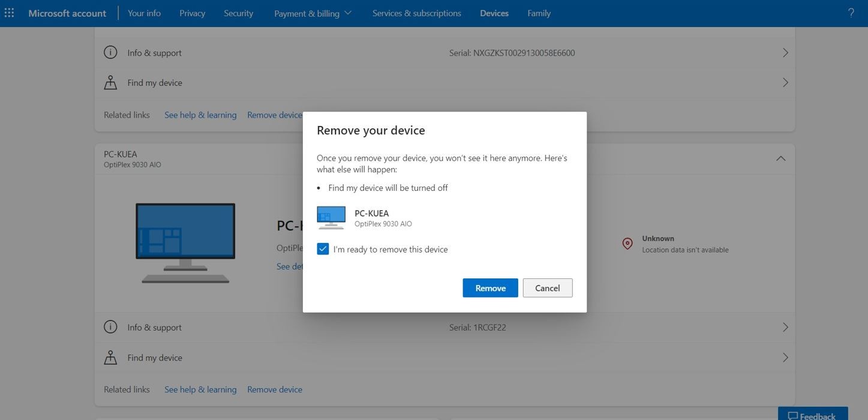The image size is (868, 420).
Task: Click Remove device link in the PC-KUEA card
Action: pos(275,389)
